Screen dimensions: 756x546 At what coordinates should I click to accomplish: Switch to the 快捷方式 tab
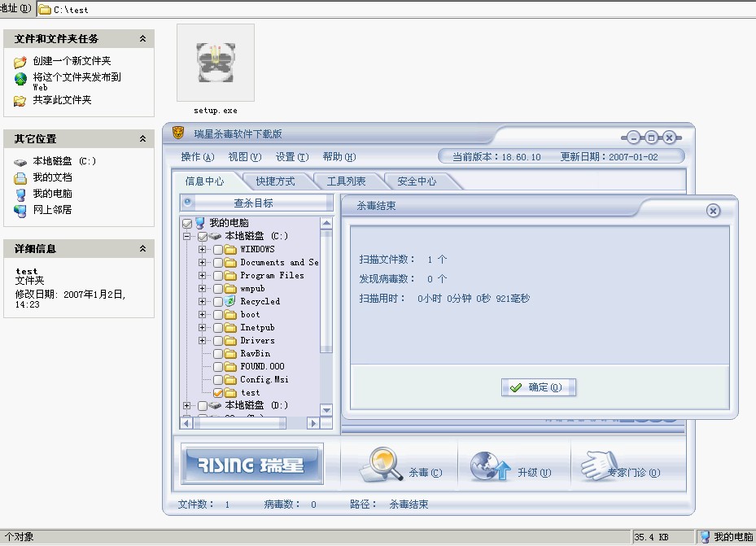pyautogui.click(x=275, y=181)
